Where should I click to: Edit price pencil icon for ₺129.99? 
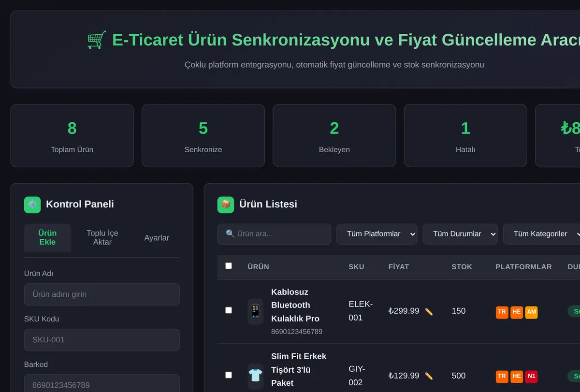pyautogui.click(x=429, y=376)
